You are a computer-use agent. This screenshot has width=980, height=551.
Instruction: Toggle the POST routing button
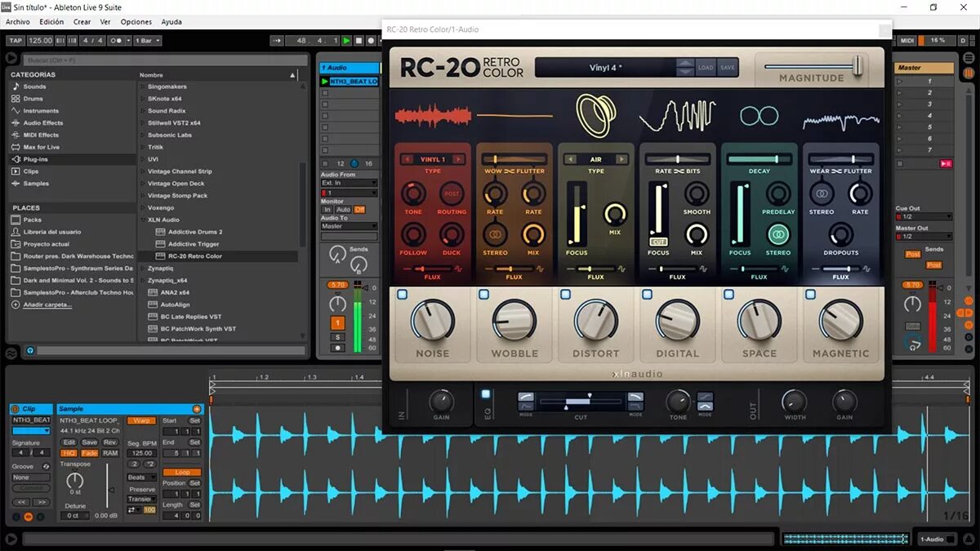[x=452, y=193]
